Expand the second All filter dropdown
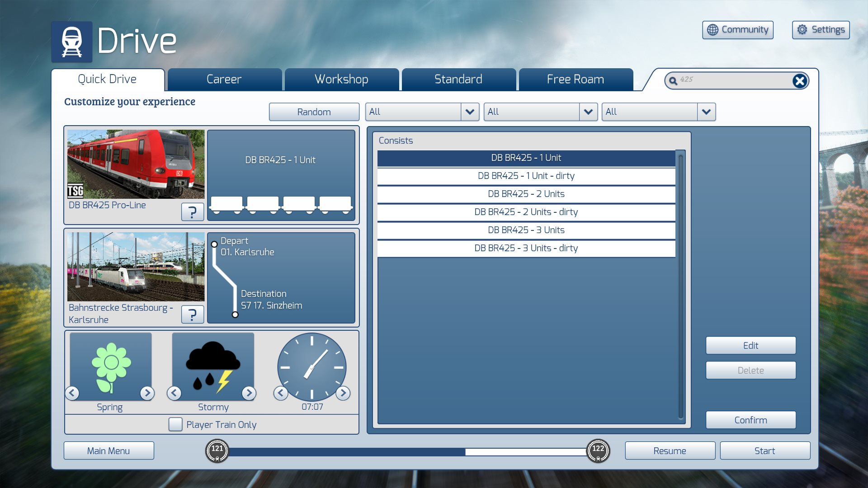 coord(588,112)
